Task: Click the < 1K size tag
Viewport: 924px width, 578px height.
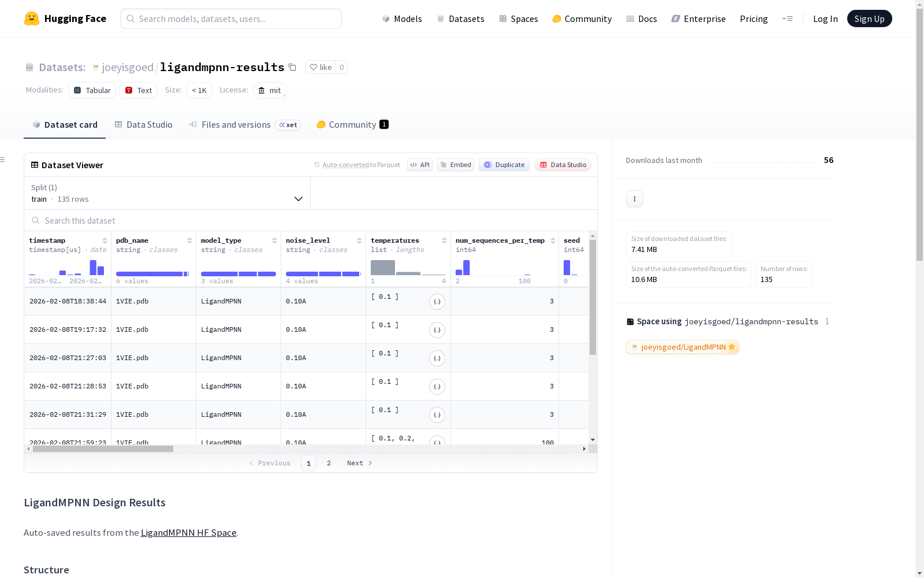Action: pyautogui.click(x=199, y=90)
